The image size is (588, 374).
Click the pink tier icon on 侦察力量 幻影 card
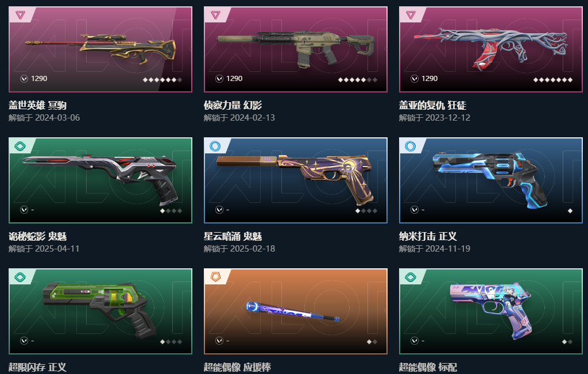216,15
